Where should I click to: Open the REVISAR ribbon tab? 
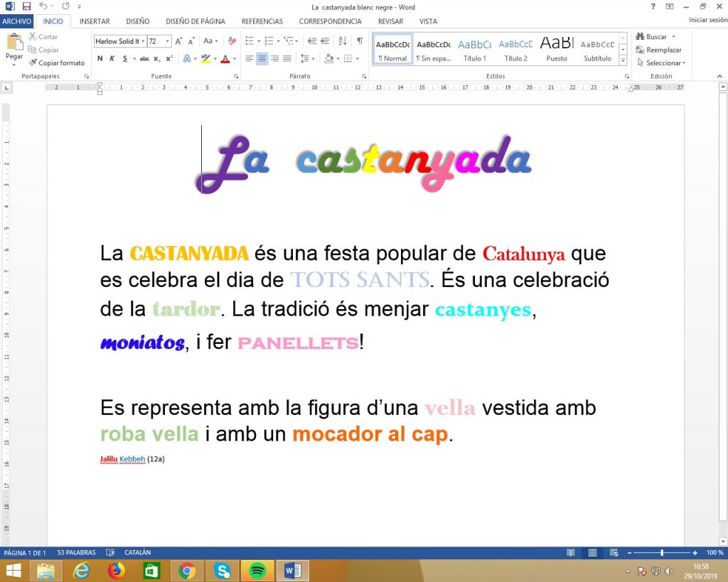tap(391, 21)
